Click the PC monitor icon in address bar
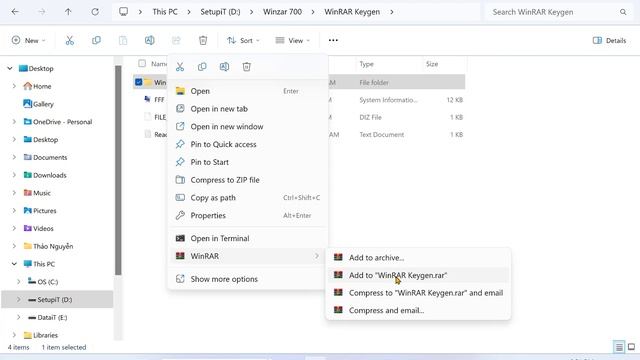The height and width of the screenshot is (360, 640). tap(123, 11)
